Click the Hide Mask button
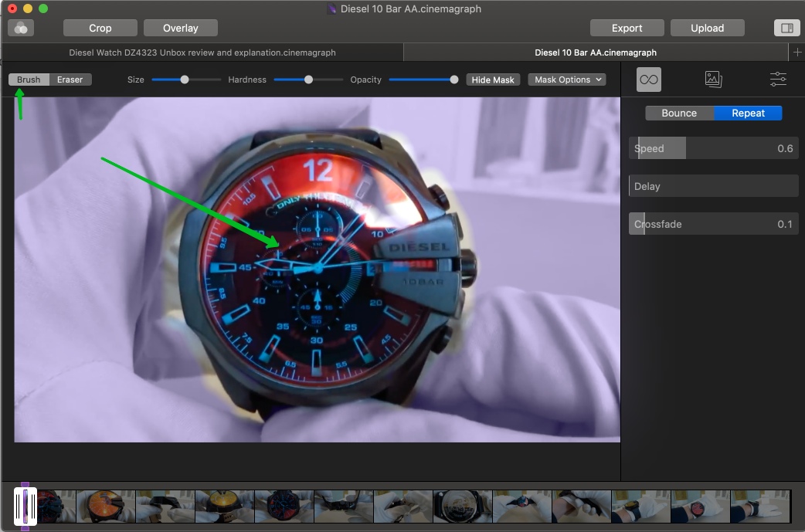This screenshot has width=805, height=532. (493, 80)
